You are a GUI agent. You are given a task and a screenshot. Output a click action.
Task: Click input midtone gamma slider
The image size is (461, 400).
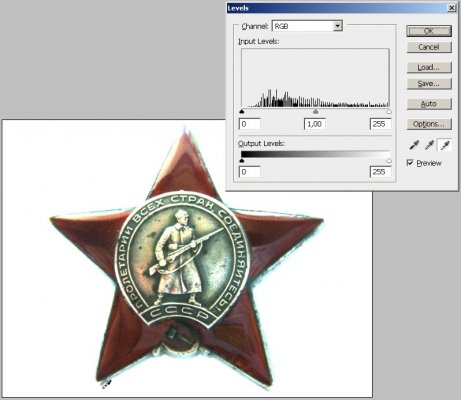[315, 112]
